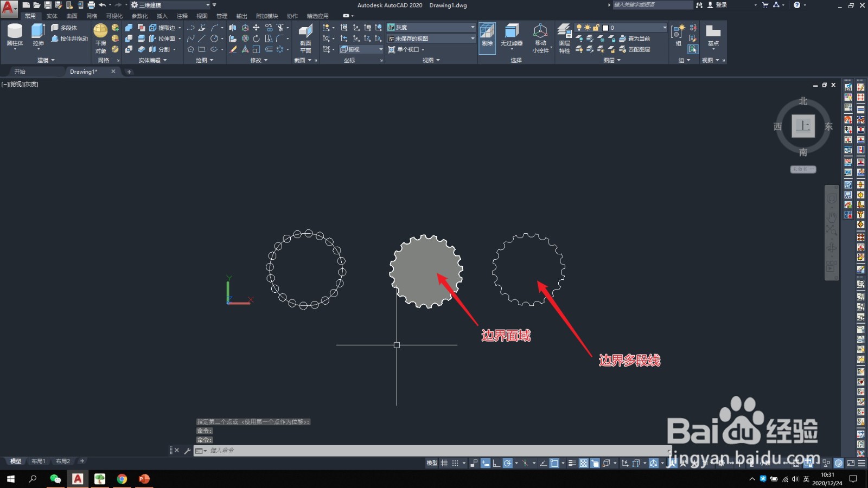This screenshot has height=488, width=868.
Task: Open the 布局1 layout tab
Action: coord(38,461)
